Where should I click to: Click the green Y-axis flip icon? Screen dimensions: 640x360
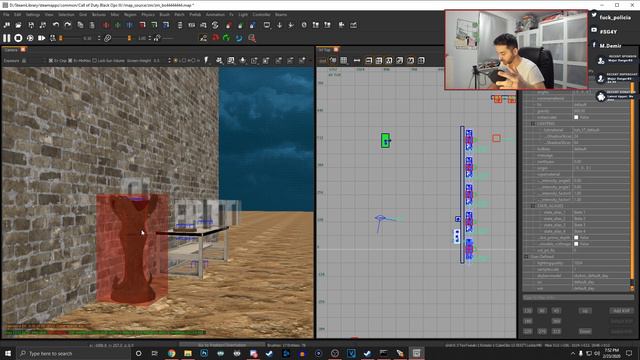point(118,25)
